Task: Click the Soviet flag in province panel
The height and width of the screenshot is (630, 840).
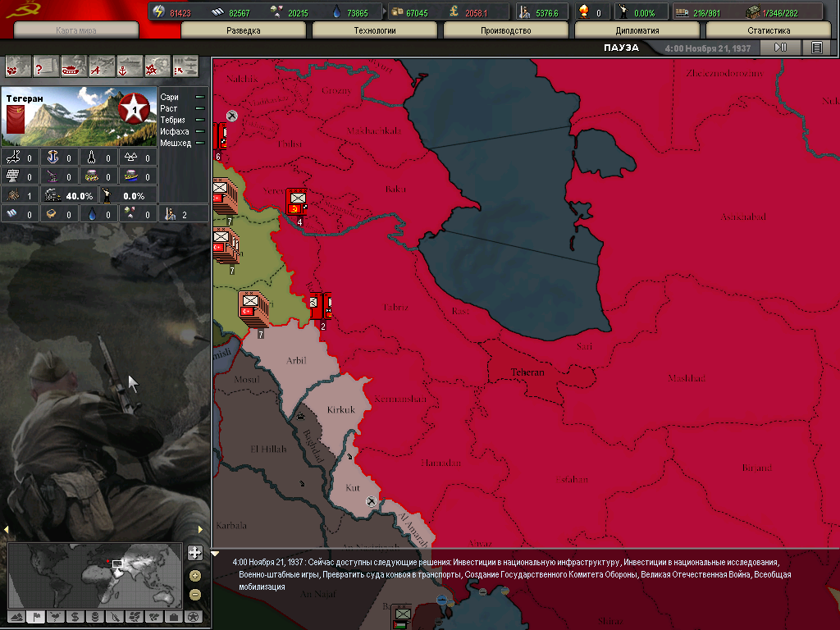Action: (x=16, y=119)
